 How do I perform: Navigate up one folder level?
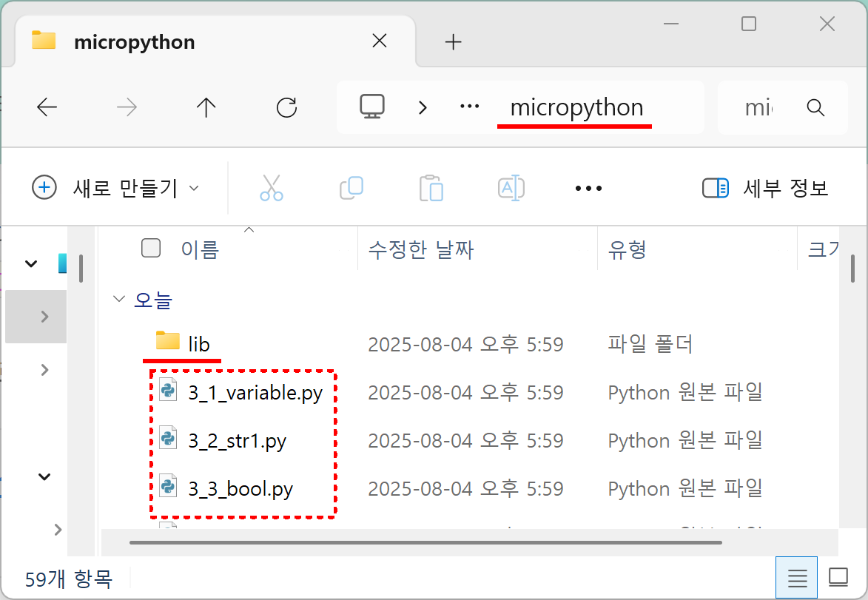click(206, 108)
